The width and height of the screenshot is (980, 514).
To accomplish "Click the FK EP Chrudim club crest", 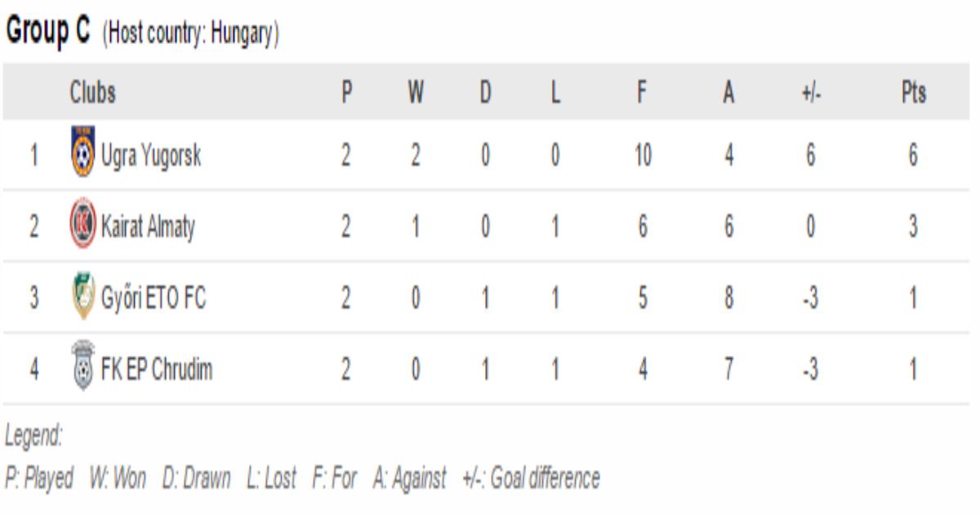I will click(82, 369).
